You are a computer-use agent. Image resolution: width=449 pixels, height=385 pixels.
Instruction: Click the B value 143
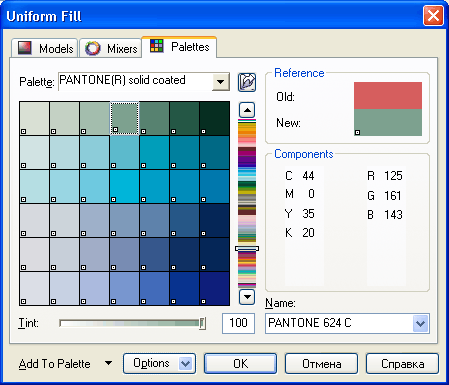pyautogui.click(x=393, y=215)
